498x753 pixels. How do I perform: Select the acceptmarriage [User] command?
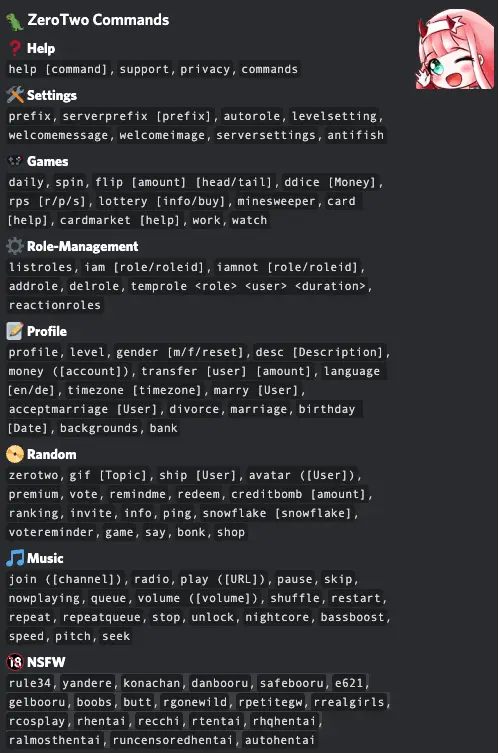tap(83, 409)
